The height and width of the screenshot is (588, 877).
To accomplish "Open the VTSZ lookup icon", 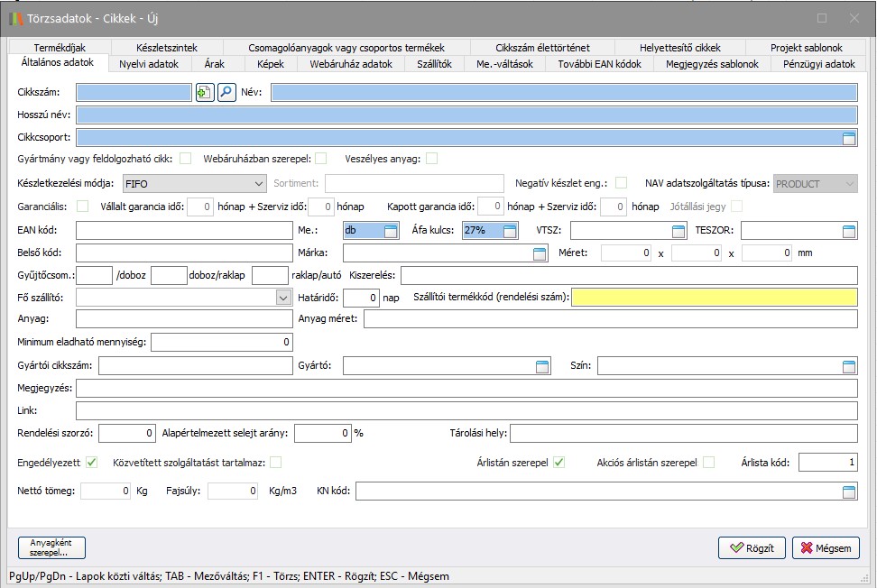I will point(679,231).
